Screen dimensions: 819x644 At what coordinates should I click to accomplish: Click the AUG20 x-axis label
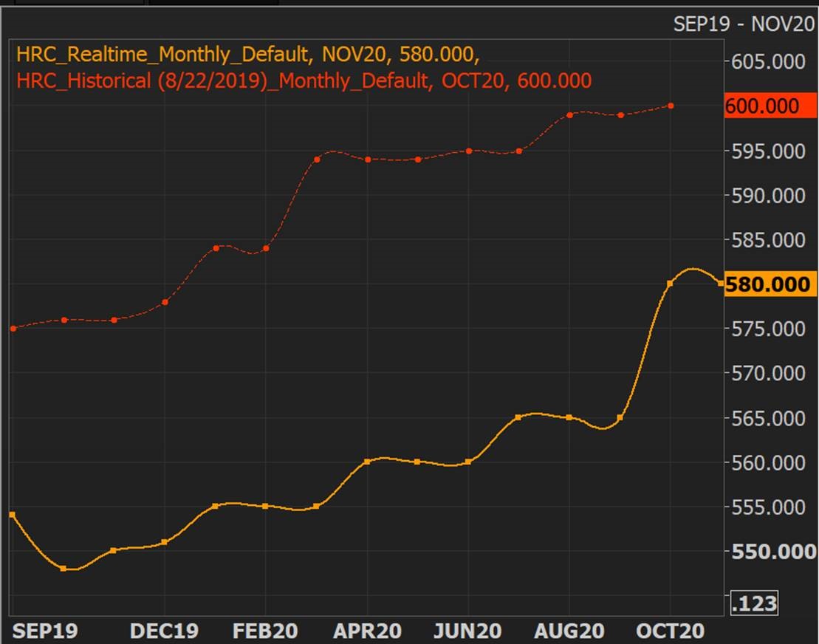569,631
